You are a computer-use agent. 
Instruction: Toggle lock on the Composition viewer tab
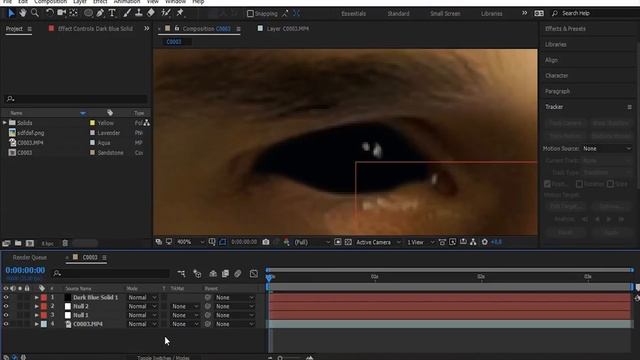point(177,29)
